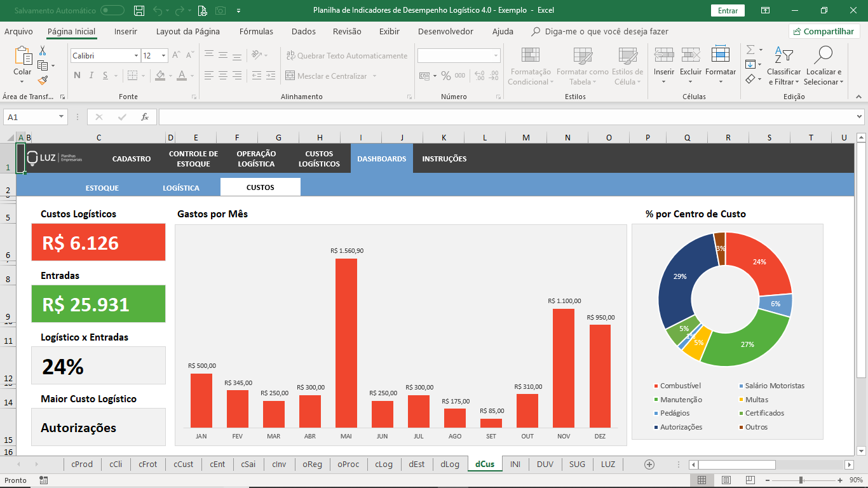Click the LOGÍSTICA dashboard sub-tab
The height and width of the screenshot is (488, 868).
click(181, 187)
